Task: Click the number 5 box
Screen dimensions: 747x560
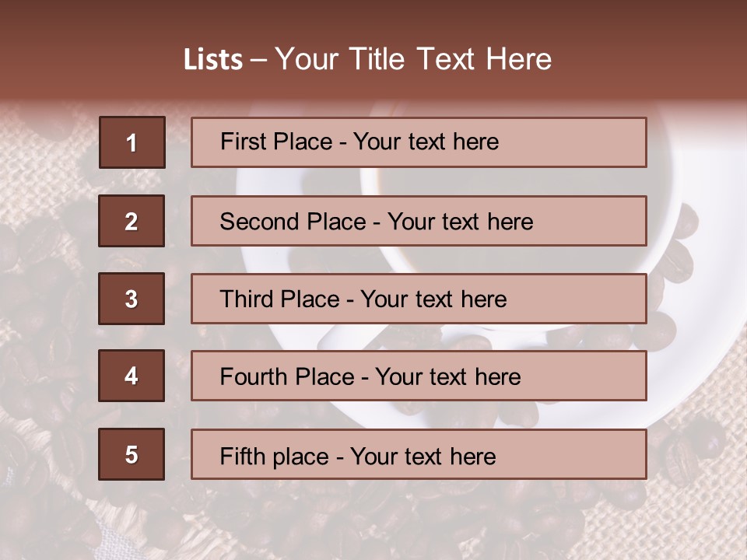Action: tap(132, 454)
